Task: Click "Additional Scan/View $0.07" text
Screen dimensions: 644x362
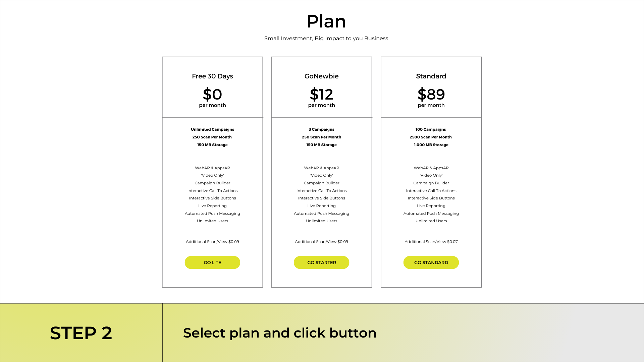Action: tap(431, 242)
